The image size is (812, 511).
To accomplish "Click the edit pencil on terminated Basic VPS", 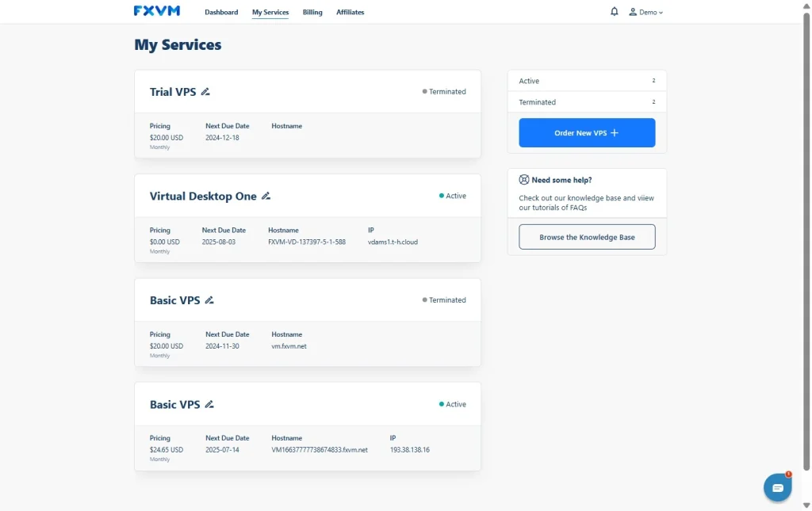I will coord(209,300).
